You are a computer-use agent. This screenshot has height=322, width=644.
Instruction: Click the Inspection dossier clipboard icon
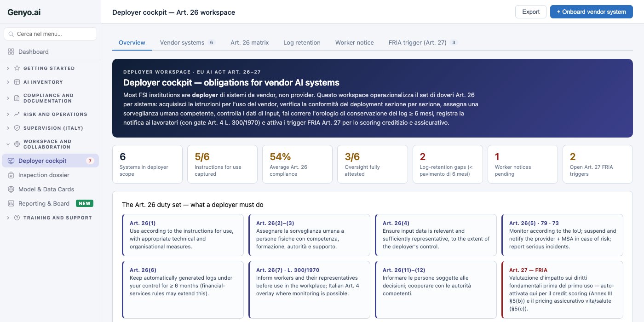(x=11, y=175)
